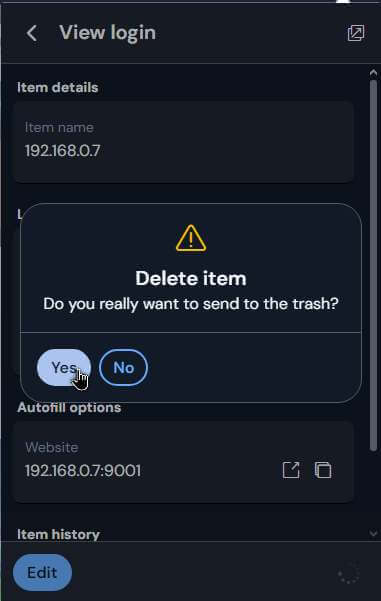Expand the Item history section
This screenshot has height=601, width=381.
[x=58, y=534]
